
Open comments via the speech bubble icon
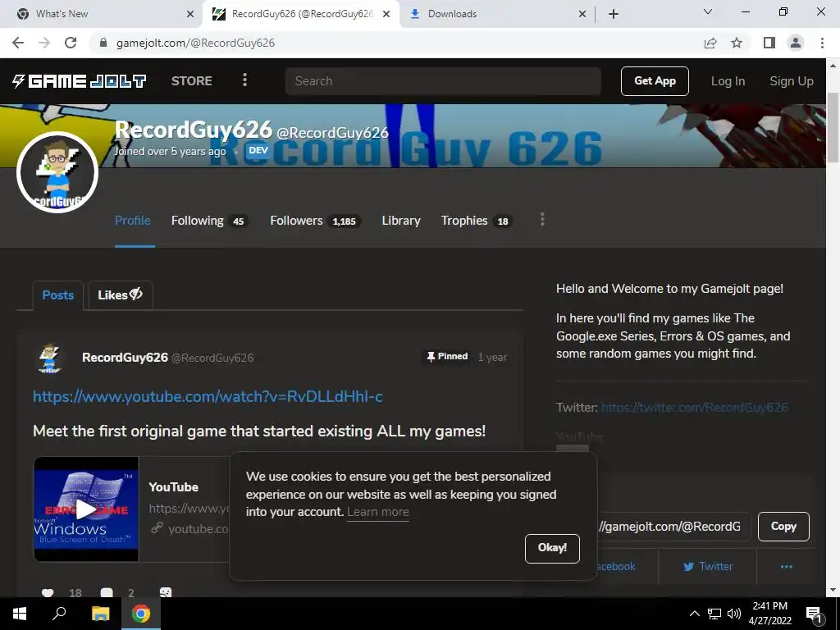tap(107, 593)
